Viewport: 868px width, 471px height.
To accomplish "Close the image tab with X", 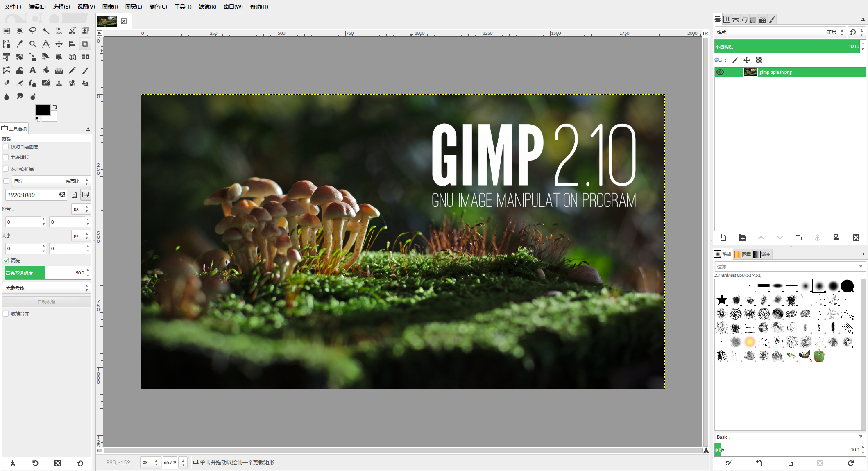I will point(124,21).
